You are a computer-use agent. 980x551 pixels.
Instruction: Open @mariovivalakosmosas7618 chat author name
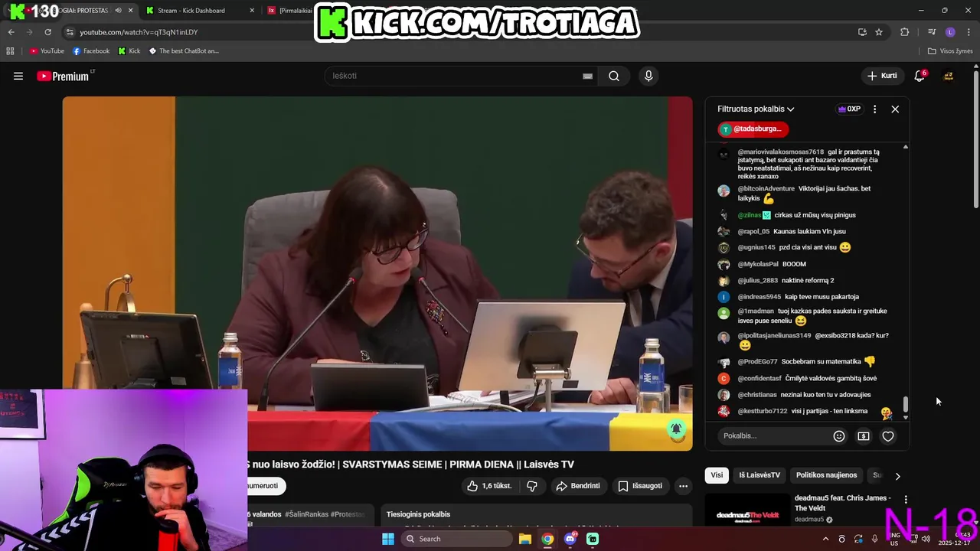(x=781, y=152)
